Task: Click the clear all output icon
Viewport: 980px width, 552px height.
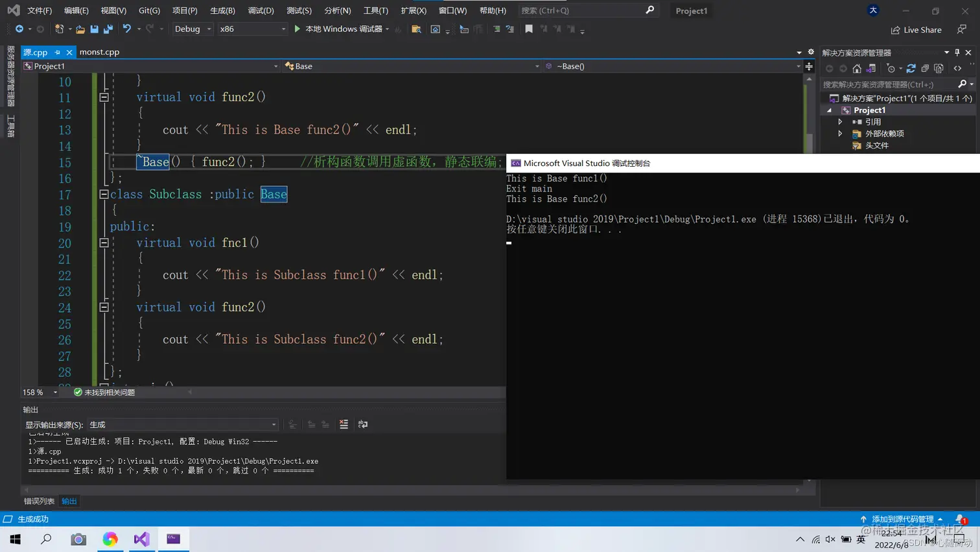Action: pos(344,424)
